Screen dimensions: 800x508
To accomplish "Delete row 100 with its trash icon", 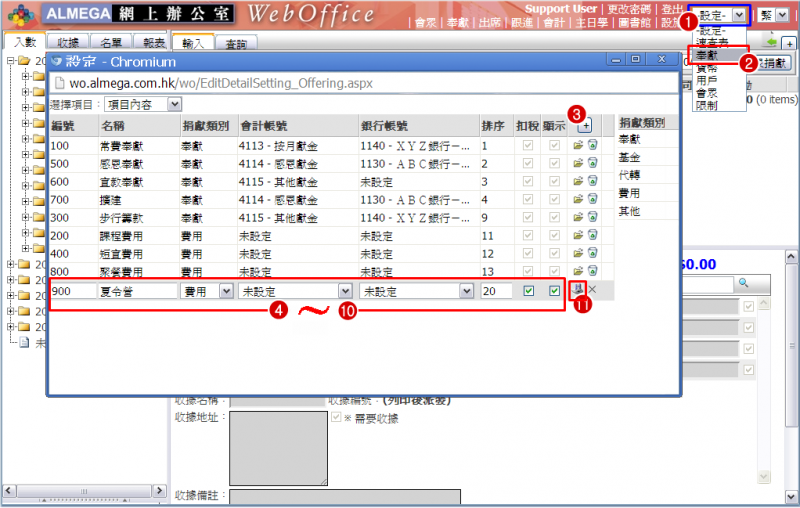I will click(x=592, y=145).
